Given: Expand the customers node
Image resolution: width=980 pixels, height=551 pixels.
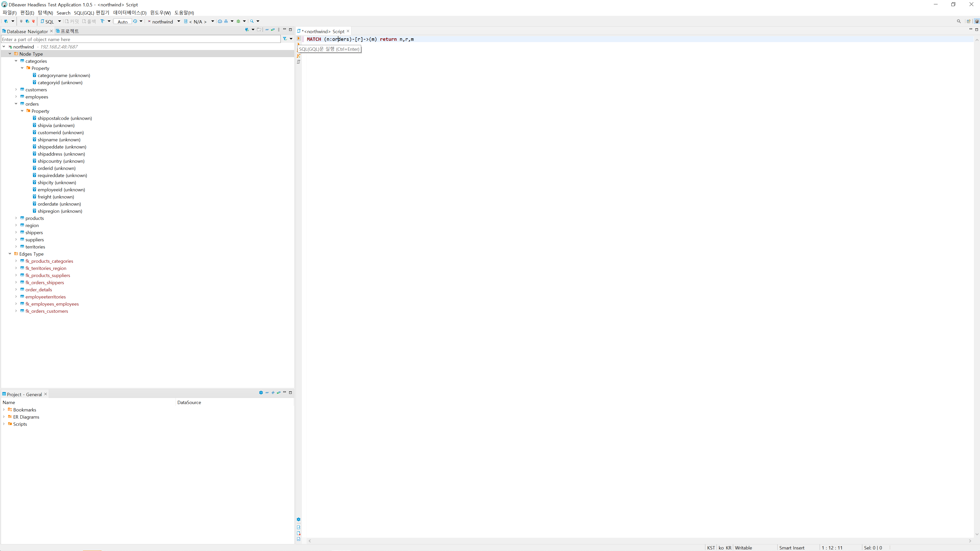Looking at the screenshot, I should click(16, 89).
